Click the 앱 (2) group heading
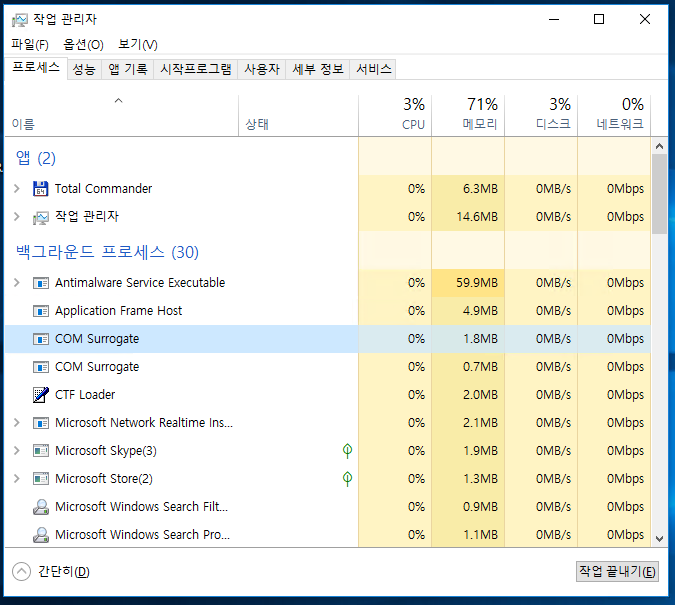This screenshot has width=675, height=605. [x=36, y=158]
